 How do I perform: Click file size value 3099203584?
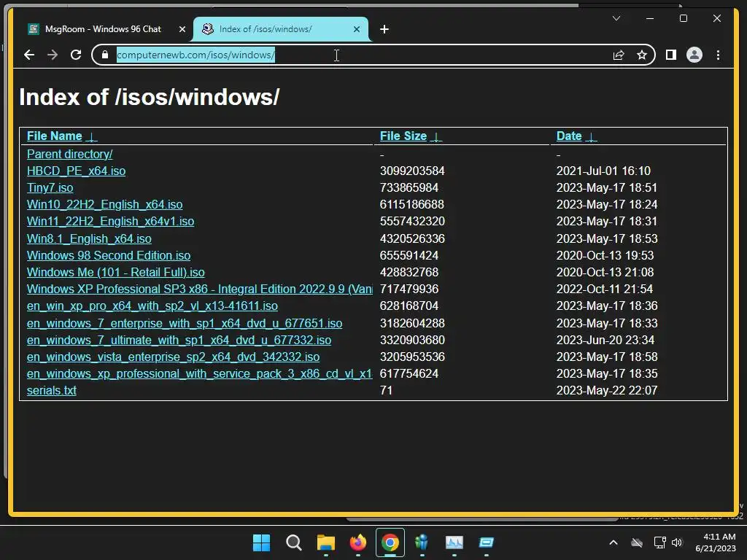coord(412,171)
